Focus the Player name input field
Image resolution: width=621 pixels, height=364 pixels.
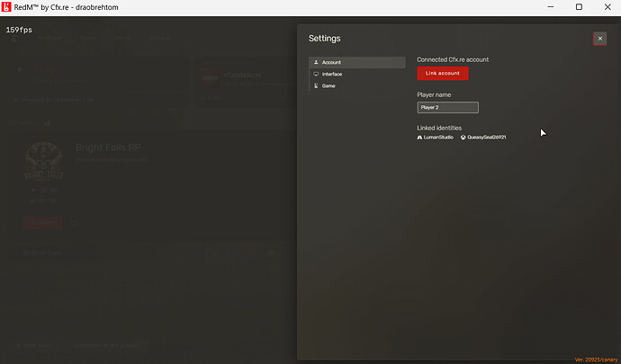click(447, 107)
